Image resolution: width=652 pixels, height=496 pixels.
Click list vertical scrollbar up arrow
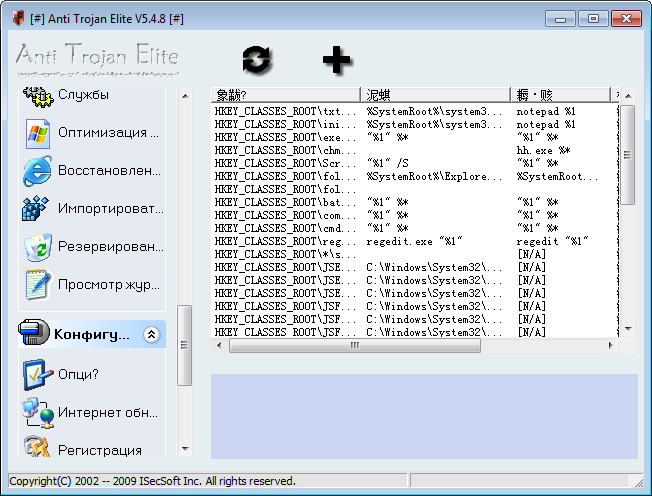tap(628, 96)
